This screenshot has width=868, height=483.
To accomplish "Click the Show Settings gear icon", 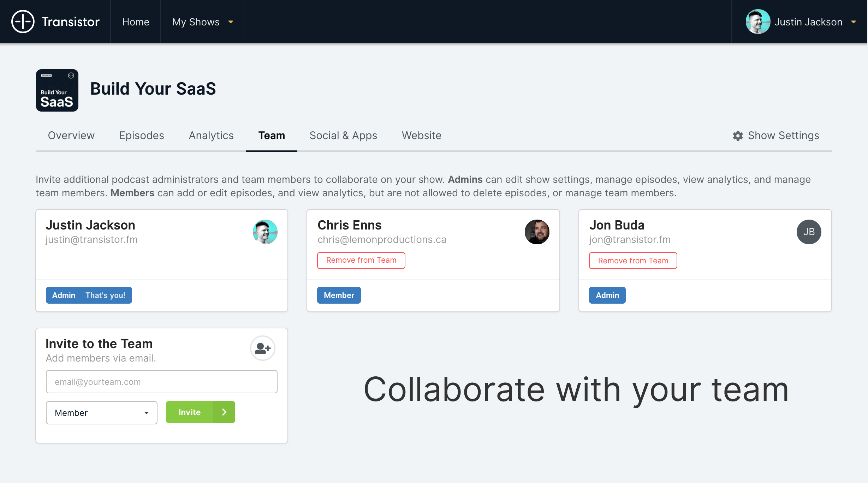I will (738, 136).
